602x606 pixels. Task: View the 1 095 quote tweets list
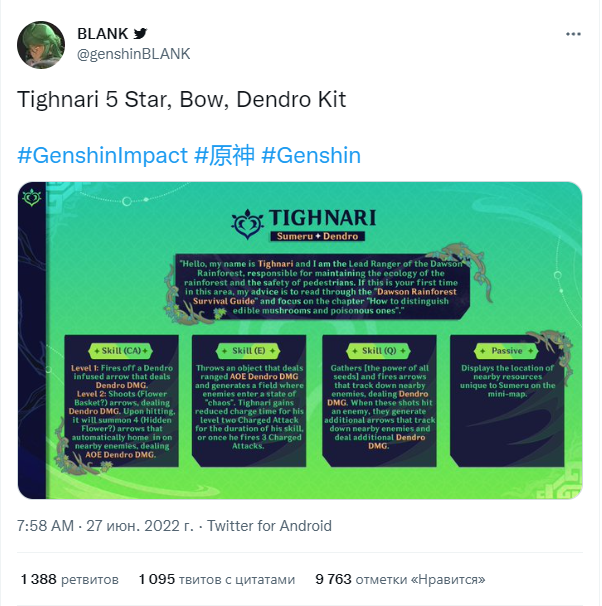(x=217, y=579)
